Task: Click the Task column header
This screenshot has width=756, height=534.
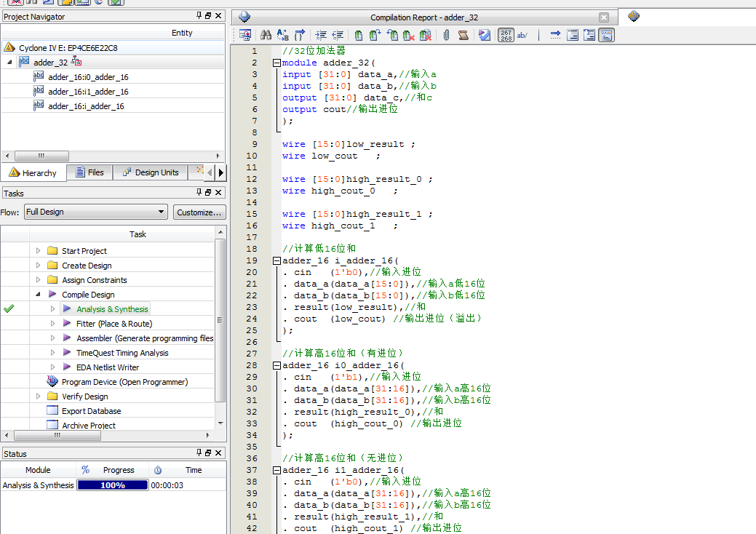Action: (x=138, y=234)
